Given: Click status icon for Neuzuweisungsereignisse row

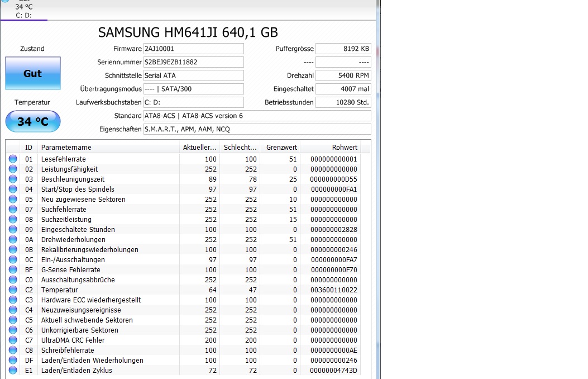Looking at the screenshot, I should (13, 310).
